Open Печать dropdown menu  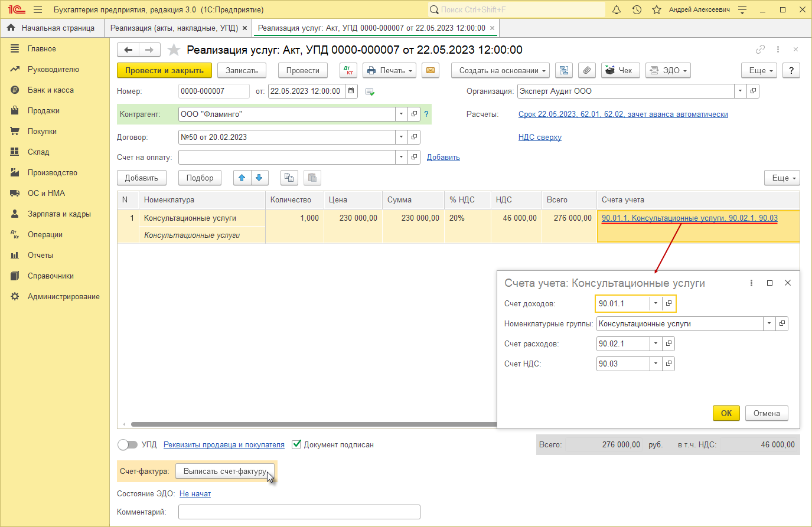point(390,70)
